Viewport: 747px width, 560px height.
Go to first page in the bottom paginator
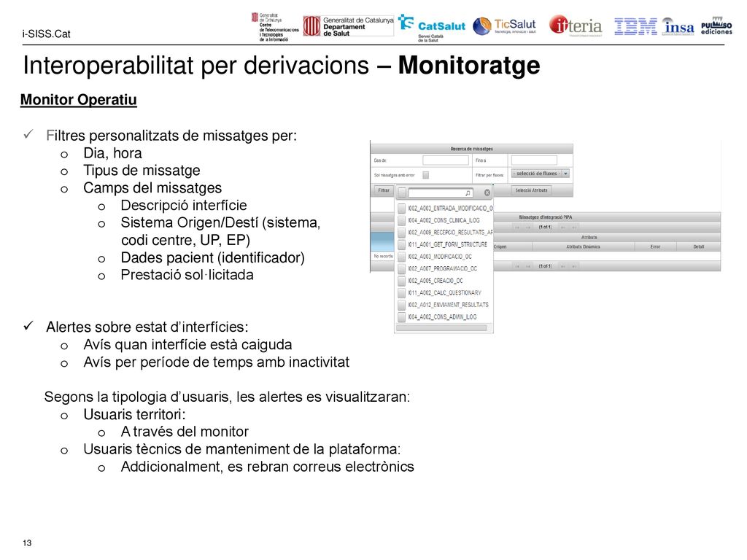pos(517,266)
